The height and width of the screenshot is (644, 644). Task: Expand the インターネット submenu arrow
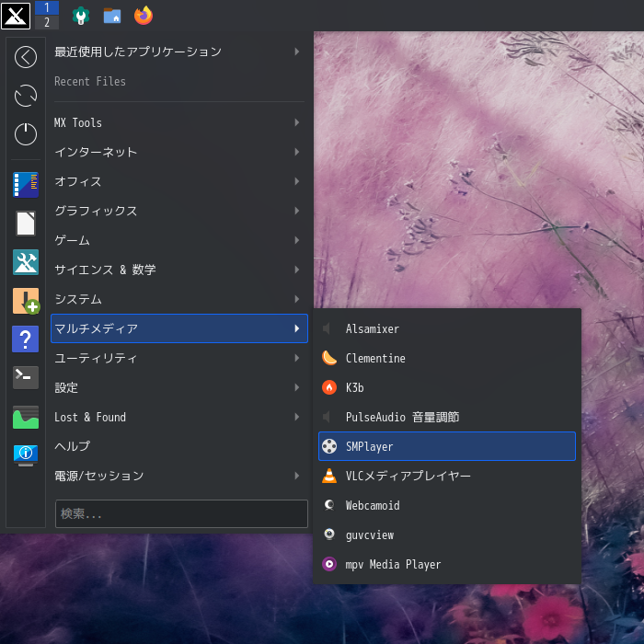click(x=297, y=152)
